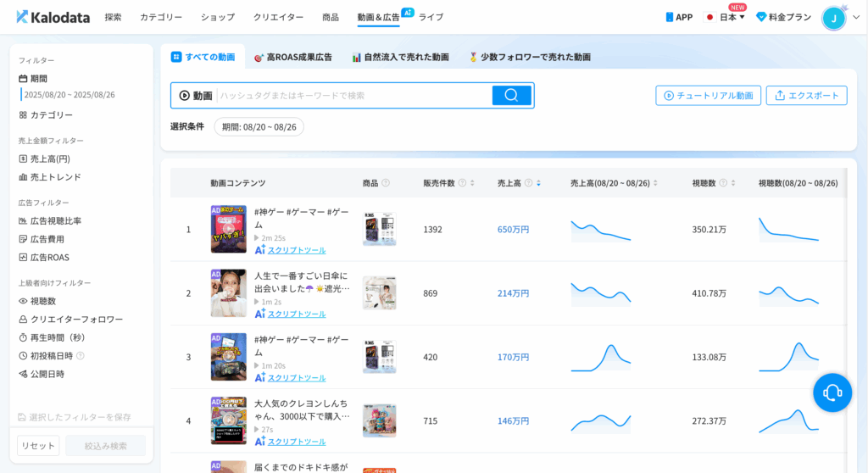This screenshot has height=473, width=868.
Task: Click help icon next to 販売件数 column
Action: coord(462,183)
